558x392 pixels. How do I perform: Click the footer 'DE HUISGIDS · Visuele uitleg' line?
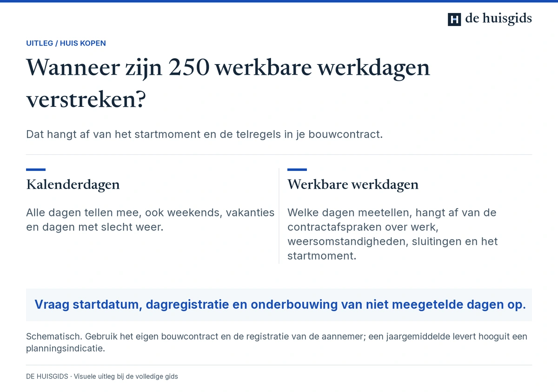pyautogui.click(x=102, y=376)
